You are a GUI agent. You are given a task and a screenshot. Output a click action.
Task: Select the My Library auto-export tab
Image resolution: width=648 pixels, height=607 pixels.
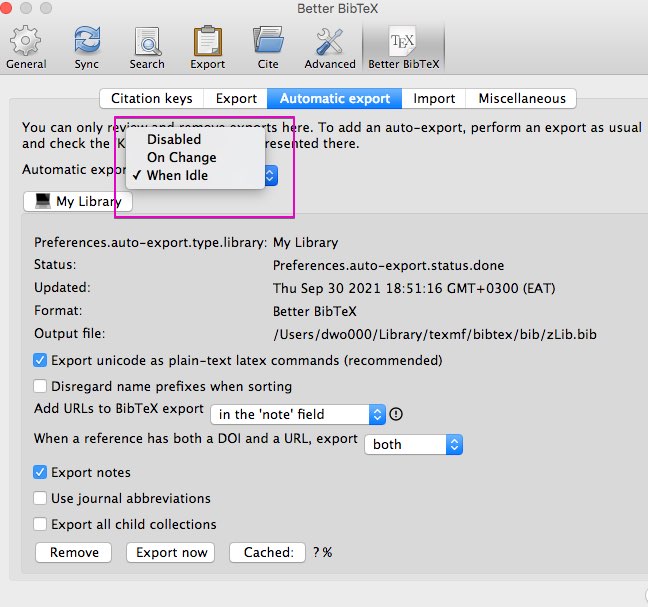[78, 202]
